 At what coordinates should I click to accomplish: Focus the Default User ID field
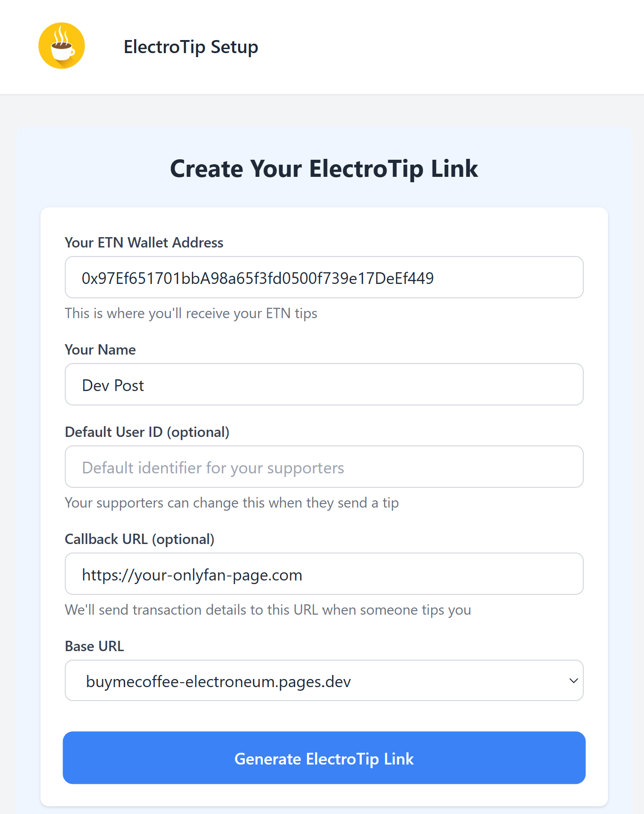tap(324, 467)
